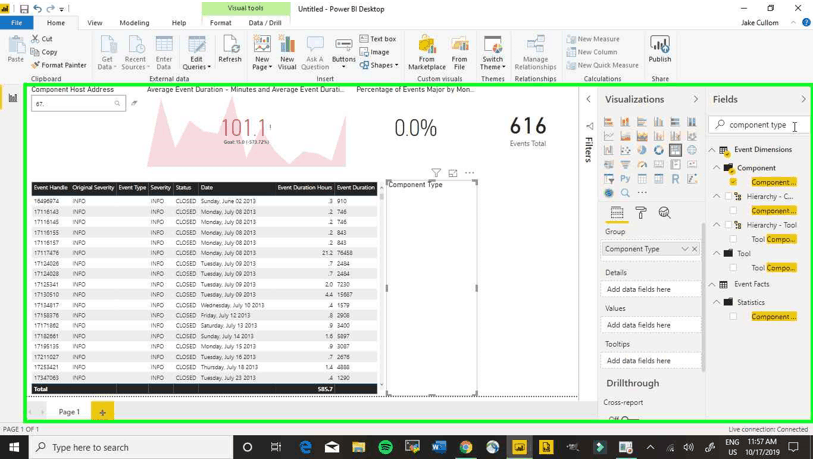Collapse the Fields pane arrow

pos(804,99)
